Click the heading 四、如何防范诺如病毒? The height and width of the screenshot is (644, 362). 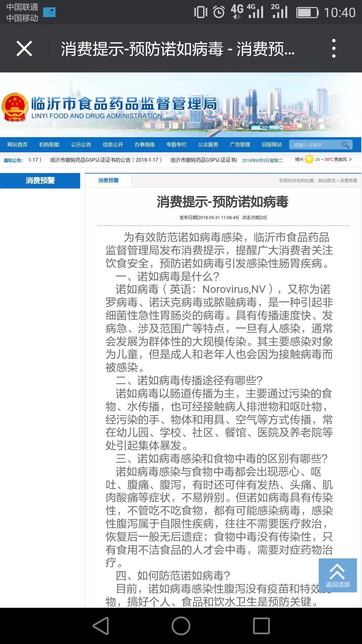pyautogui.click(x=173, y=576)
